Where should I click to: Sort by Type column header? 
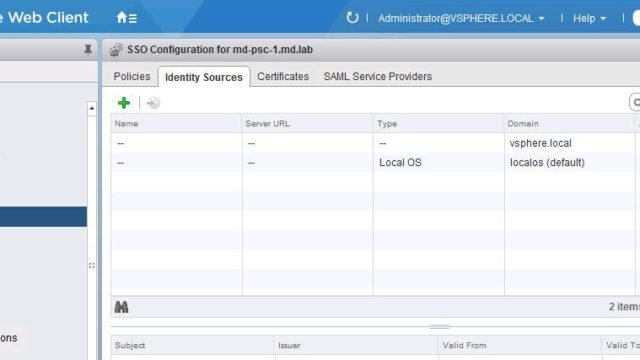tap(438, 124)
